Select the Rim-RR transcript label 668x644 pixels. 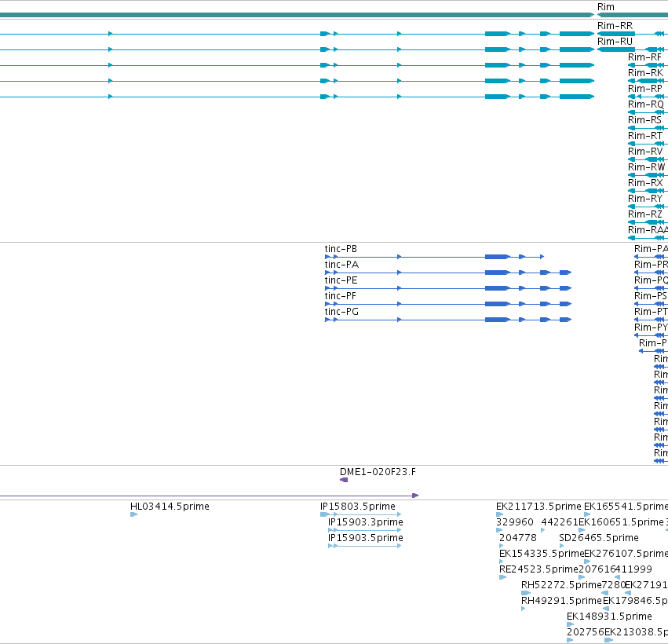click(x=615, y=26)
